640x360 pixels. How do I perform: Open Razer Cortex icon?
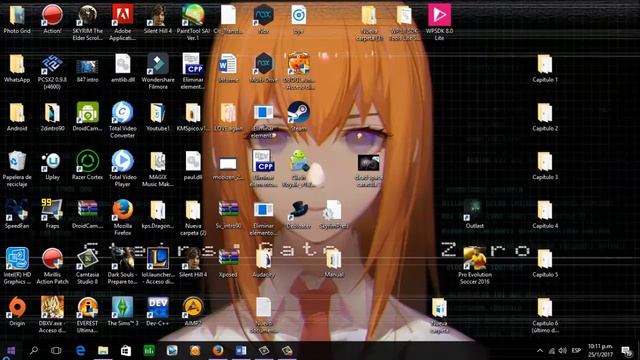[x=87, y=162]
